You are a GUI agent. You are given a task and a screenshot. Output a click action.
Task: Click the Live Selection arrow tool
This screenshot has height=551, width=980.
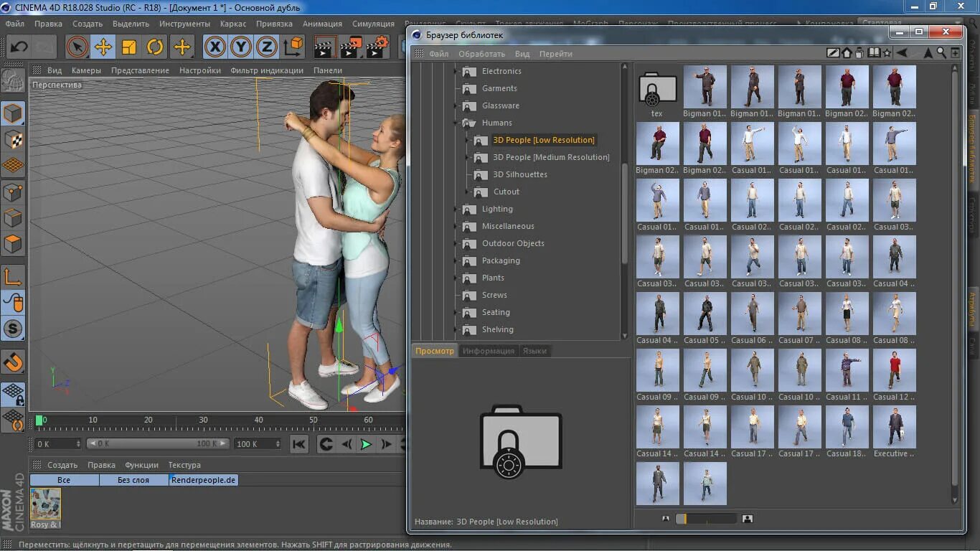[77, 47]
